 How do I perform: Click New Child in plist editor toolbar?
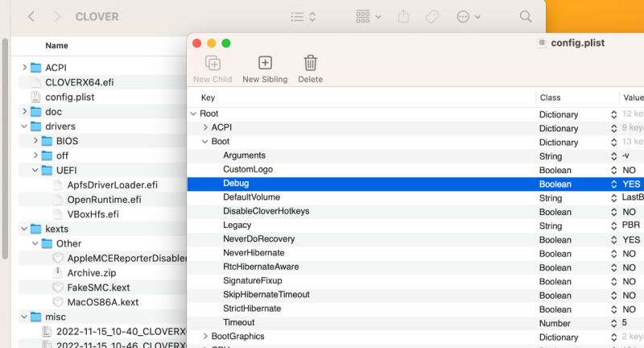213,69
